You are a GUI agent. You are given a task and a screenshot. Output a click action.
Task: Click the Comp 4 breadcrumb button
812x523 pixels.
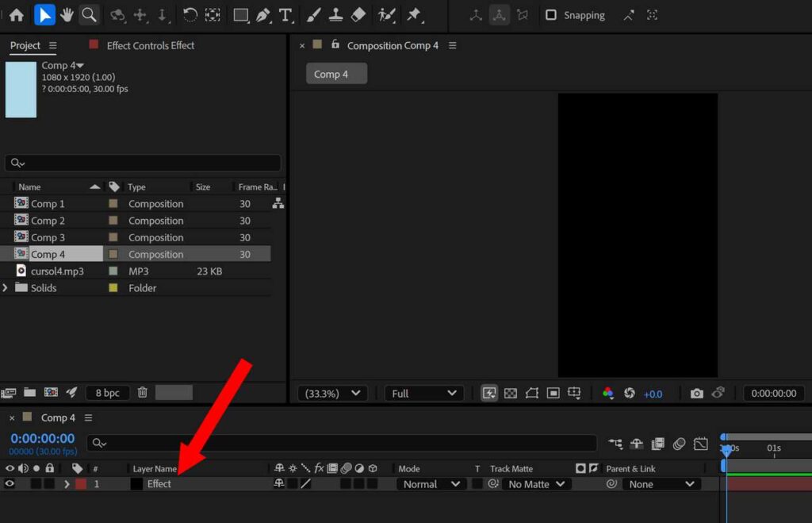[x=336, y=74]
